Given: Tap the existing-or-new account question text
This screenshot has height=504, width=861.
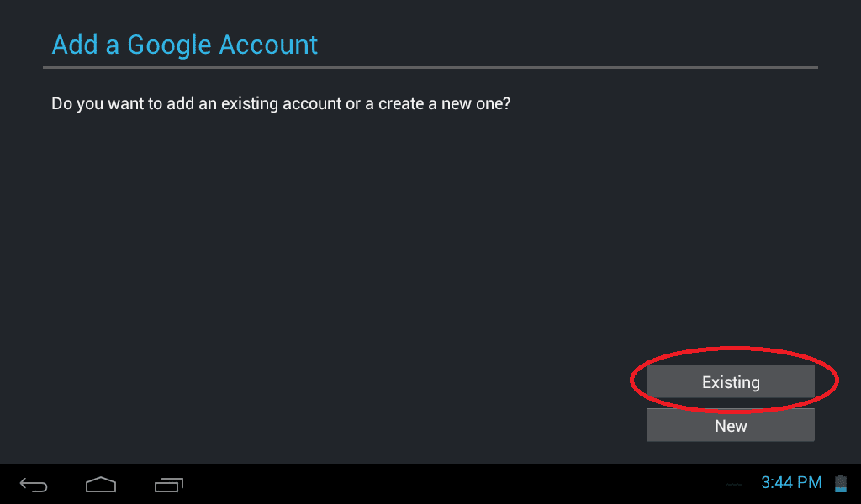Looking at the screenshot, I should (x=281, y=103).
